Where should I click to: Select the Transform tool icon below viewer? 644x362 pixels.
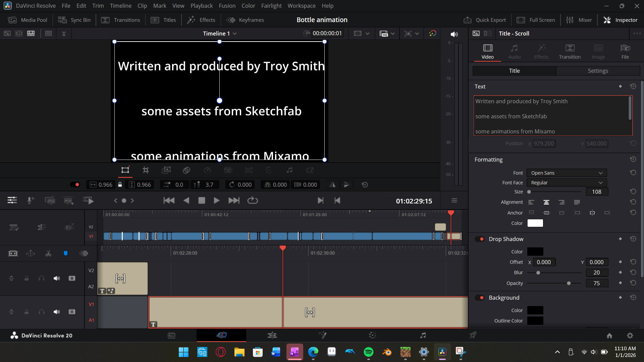point(125,170)
